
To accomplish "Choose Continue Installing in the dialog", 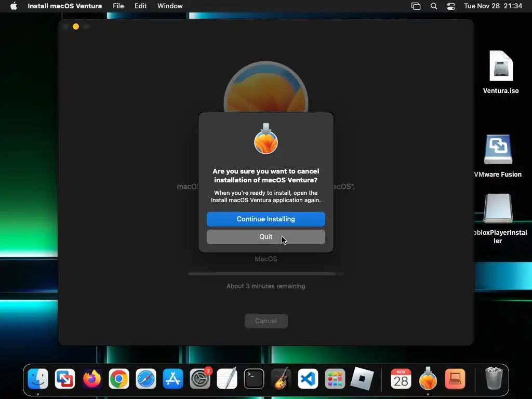I will point(265,219).
